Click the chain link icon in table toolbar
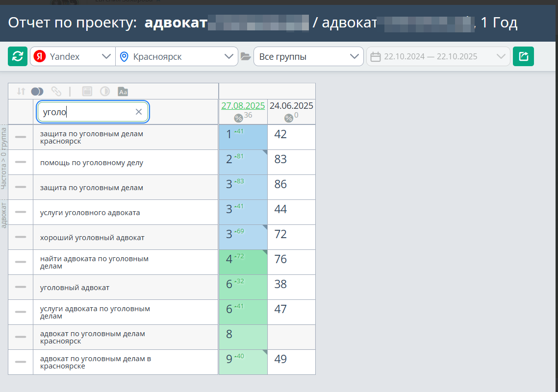Image resolution: width=558 pixels, height=392 pixels. (x=56, y=91)
